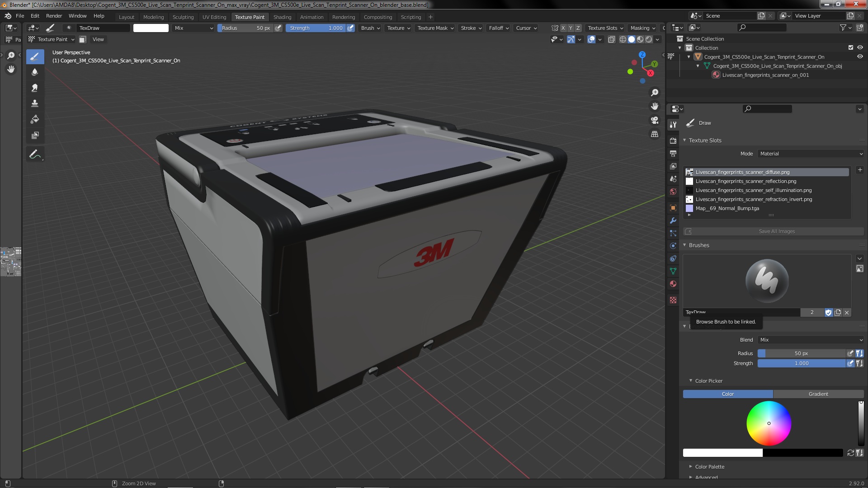Image resolution: width=868 pixels, height=488 pixels.
Task: Open Texture Slots header dropdown
Action: (x=605, y=28)
